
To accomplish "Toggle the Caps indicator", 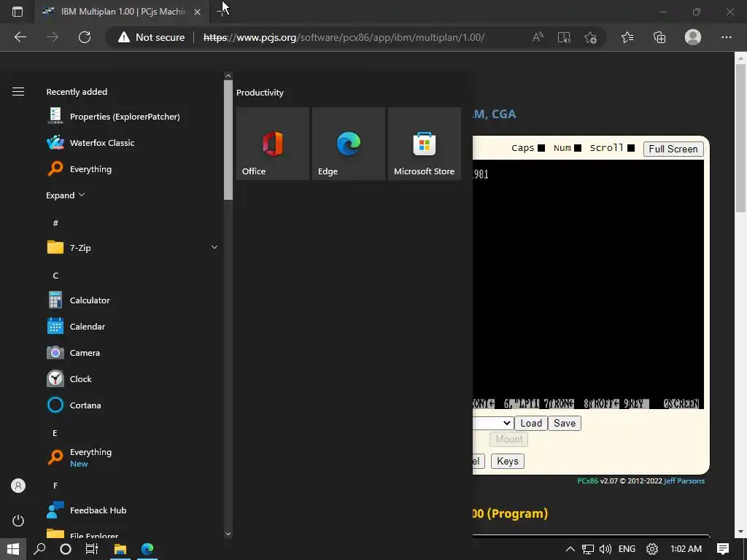I will click(x=541, y=148).
